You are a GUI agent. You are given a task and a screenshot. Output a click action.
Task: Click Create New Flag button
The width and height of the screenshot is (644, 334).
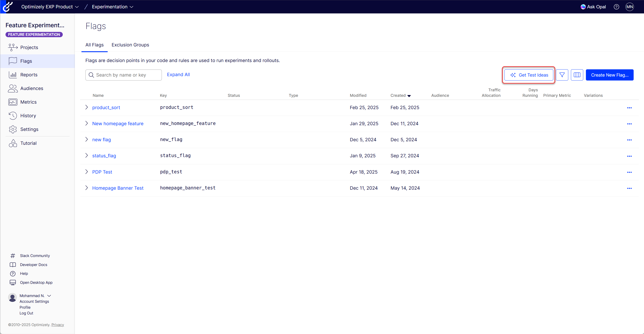(609, 75)
